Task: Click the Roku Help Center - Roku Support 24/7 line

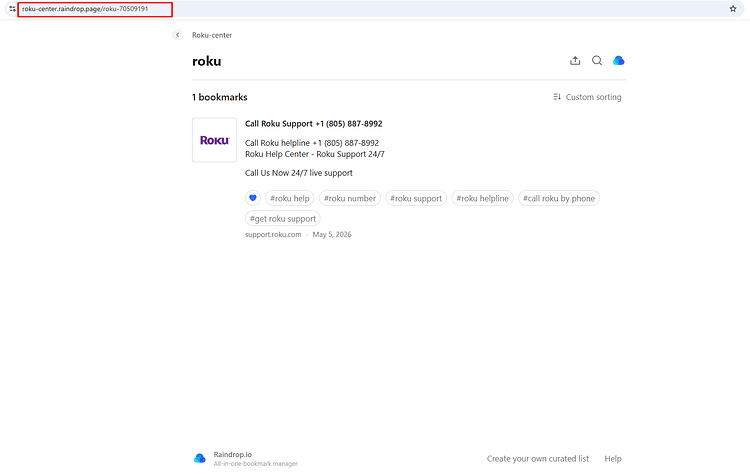Action: click(315, 154)
